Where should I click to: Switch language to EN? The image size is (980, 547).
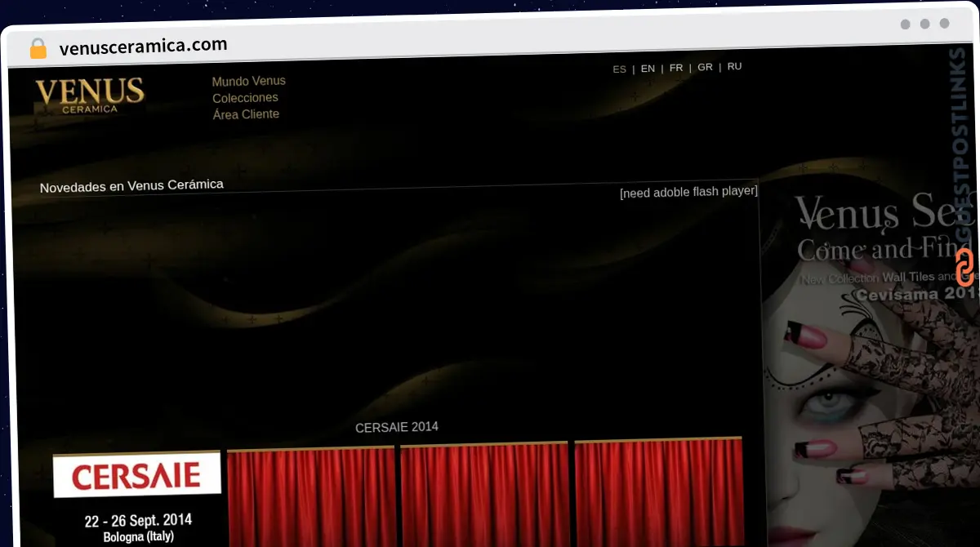coord(648,69)
